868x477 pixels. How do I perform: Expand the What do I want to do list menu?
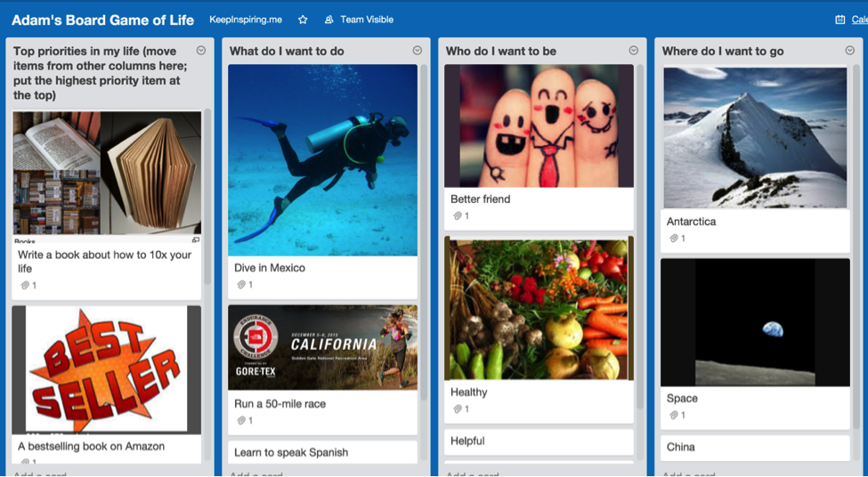418,51
